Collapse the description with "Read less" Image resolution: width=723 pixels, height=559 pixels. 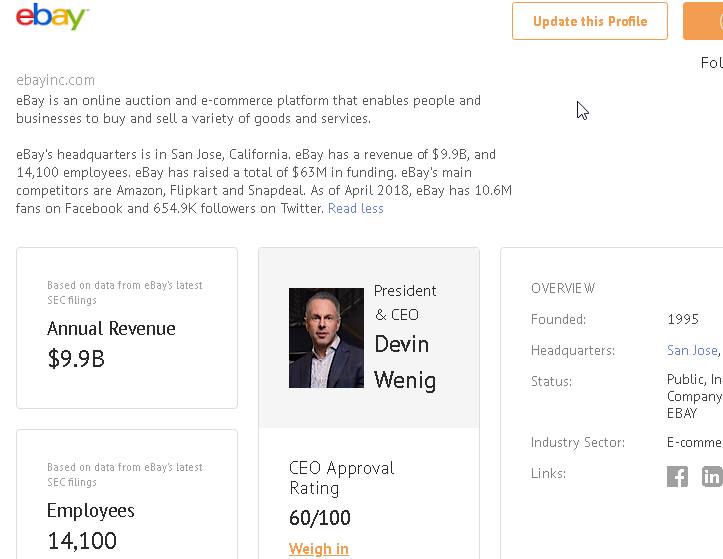pos(355,209)
